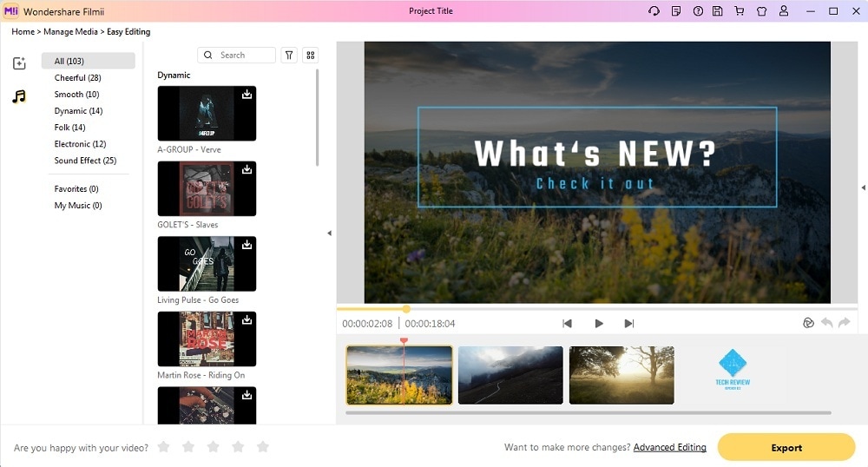This screenshot has width=868, height=467.
Task: Play the video preview
Action: pyautogui.click(x=598, y=324)
